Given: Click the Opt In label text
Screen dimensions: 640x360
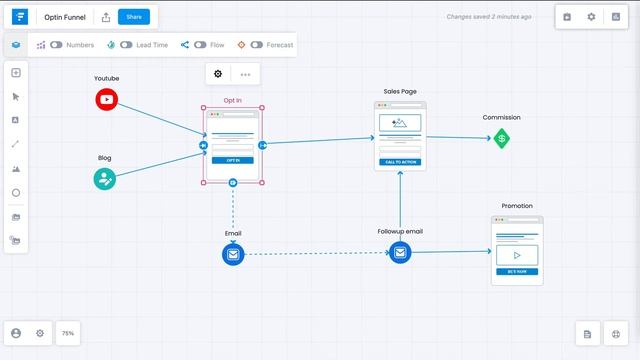Looking at the screenshot, I should coord(233,100).
